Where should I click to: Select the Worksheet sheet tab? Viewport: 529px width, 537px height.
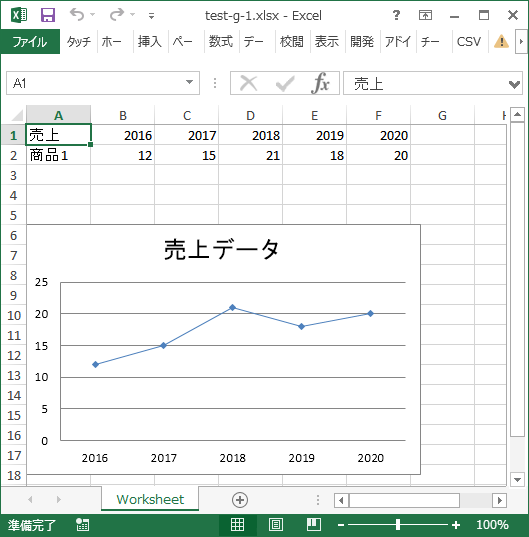point(150,499)
